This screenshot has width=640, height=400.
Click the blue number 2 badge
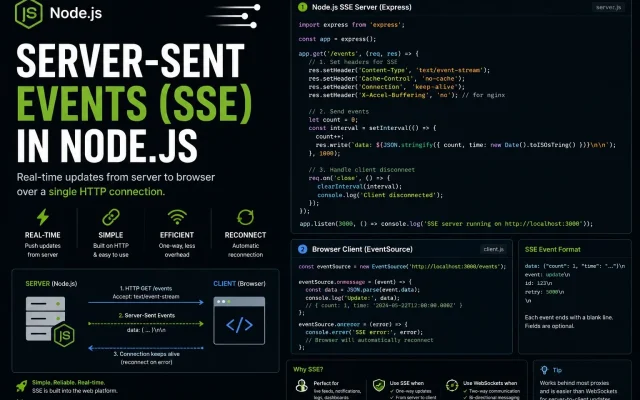(x=302, y=249)
